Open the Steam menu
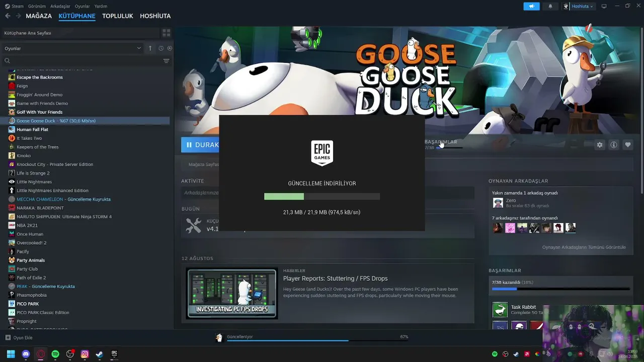The image size is (644, 362). point(14,7)
